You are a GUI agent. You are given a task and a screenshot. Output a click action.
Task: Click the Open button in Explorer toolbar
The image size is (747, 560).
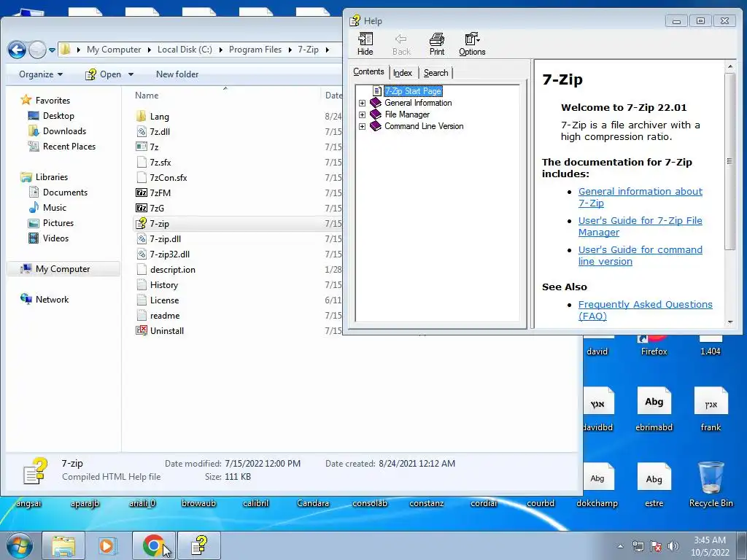(x=104, y=74)
